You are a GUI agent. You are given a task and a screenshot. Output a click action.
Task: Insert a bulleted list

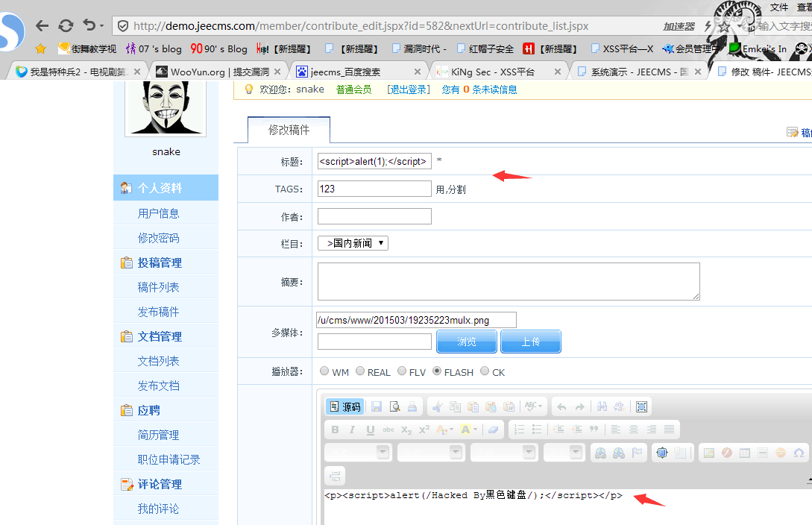coord(537,430)
